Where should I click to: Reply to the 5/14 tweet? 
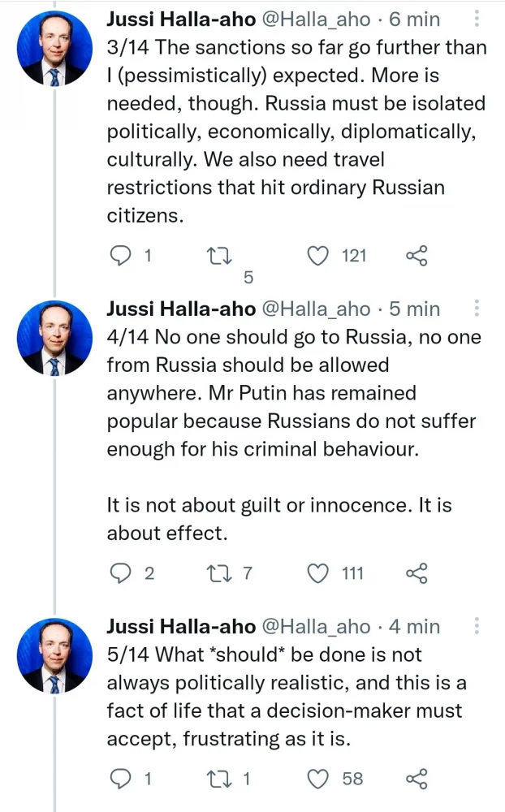pos(120,779)
